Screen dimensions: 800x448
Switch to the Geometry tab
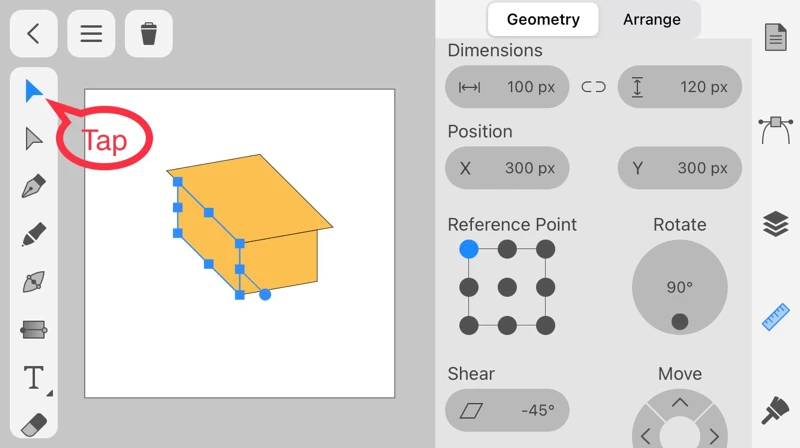click(543, 19)
